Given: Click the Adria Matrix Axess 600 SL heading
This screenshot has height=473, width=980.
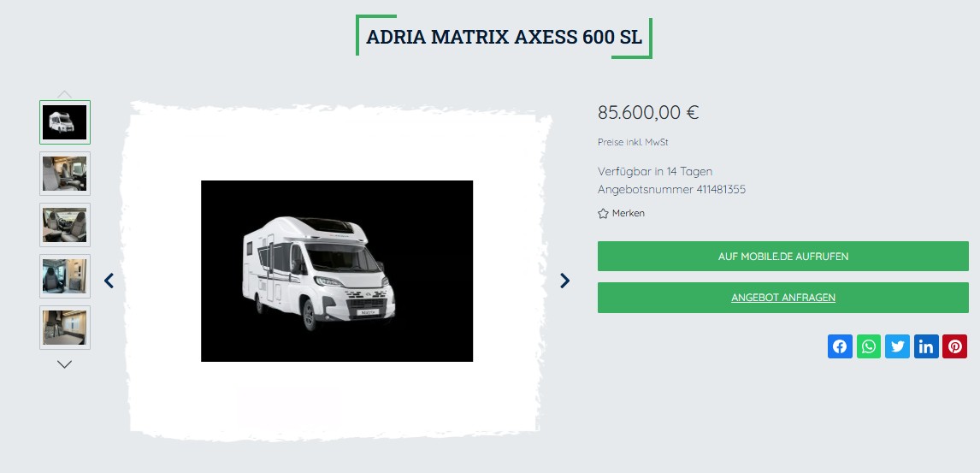Looking at the screenshot, I should pos(504,37).
